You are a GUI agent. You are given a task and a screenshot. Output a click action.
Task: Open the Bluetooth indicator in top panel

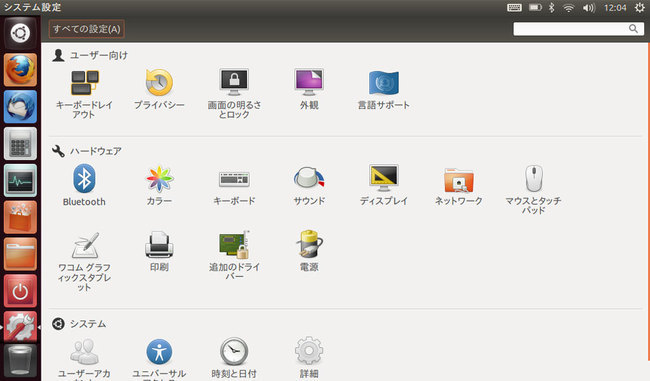coord(552,7)
